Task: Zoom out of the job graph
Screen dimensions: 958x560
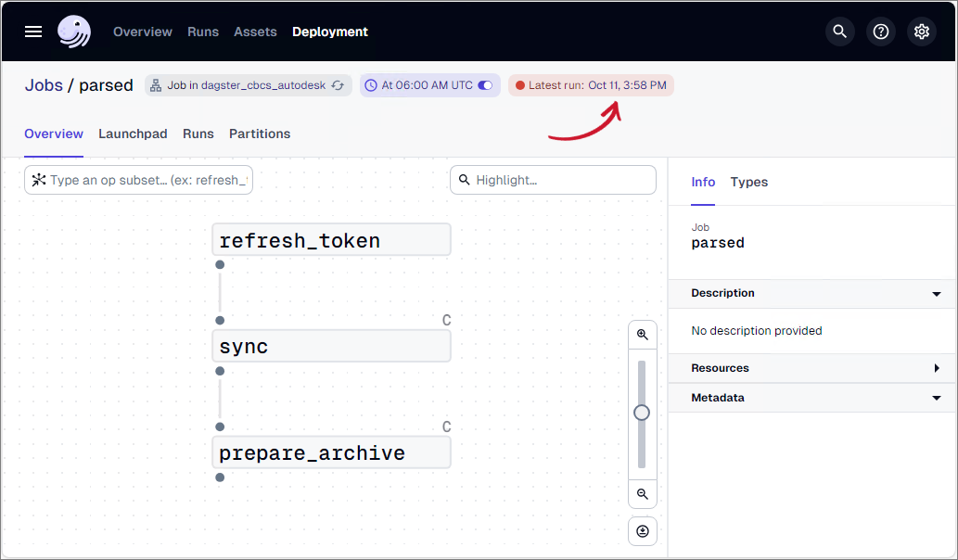Action: pos(642,494)
